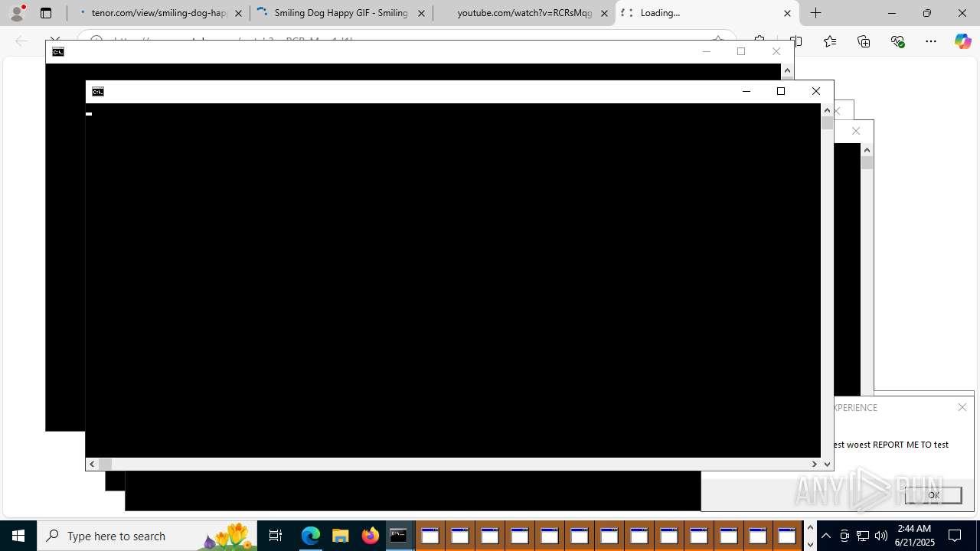Restore the Edge browser window
The height and width of the screenshot is (551, 980).
click(927, 13)
